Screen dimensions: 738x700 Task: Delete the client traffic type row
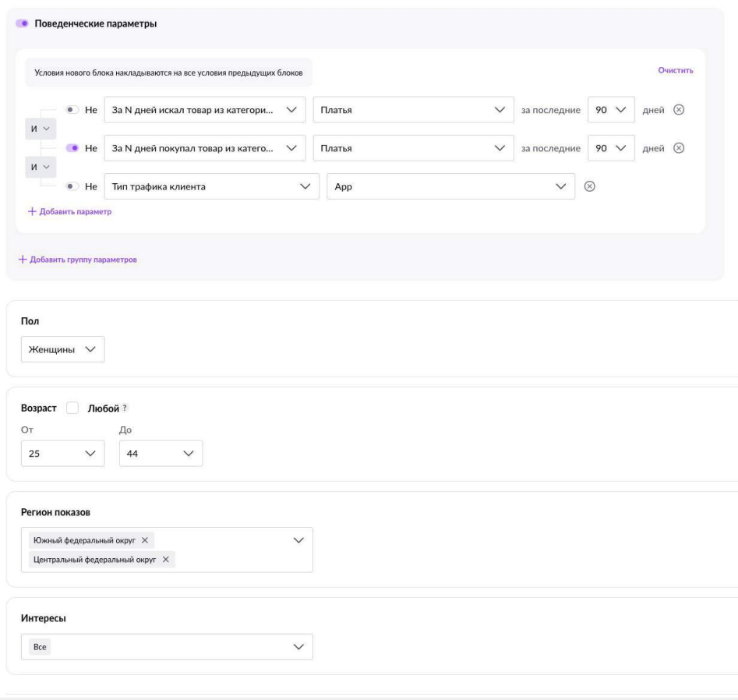click(590, 186)
